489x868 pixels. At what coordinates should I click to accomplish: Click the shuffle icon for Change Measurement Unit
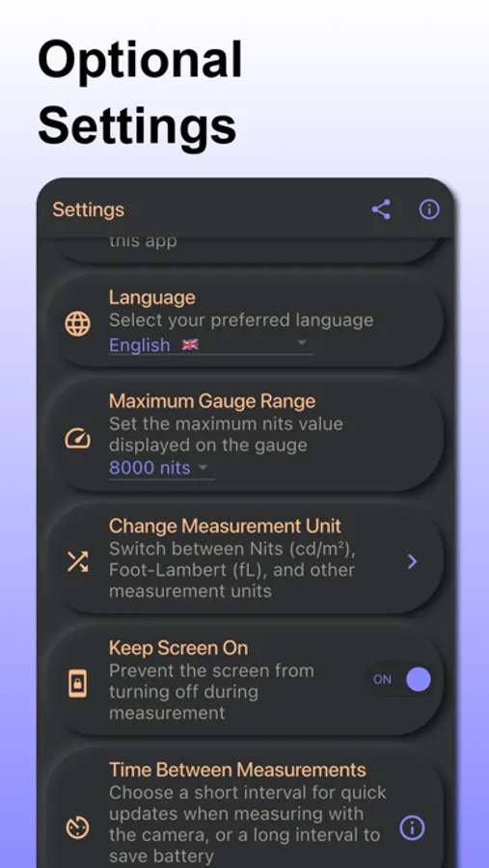[x=77, y=561]
